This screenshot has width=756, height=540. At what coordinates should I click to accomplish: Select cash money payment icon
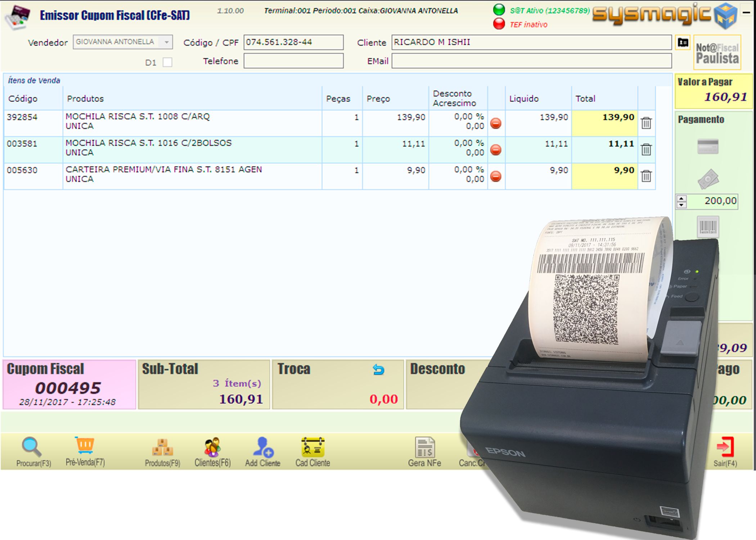pyautogui.click(x=708, y=179)
